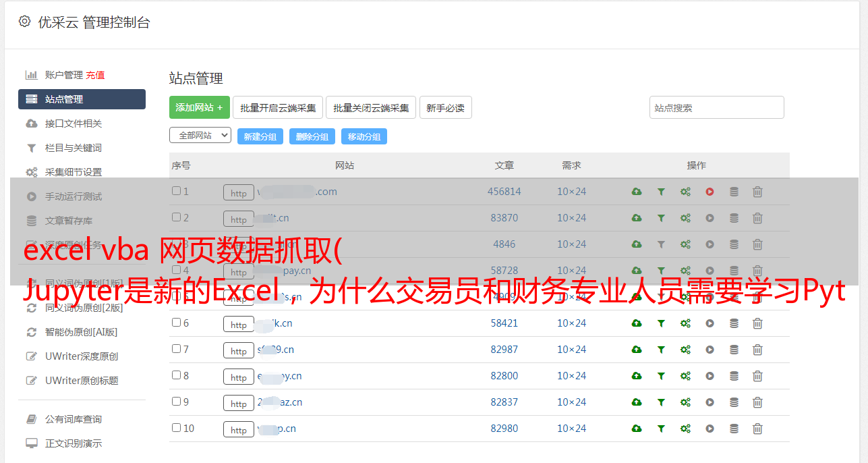868x463 pixels.
Task: Tick the checkbox for site 1
Action: click(176, 191)
